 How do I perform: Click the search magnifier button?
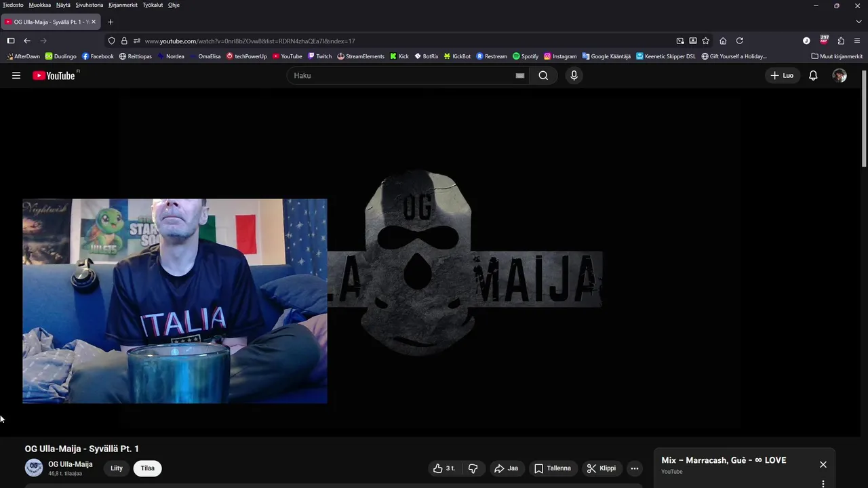click(x=543, y=75)
